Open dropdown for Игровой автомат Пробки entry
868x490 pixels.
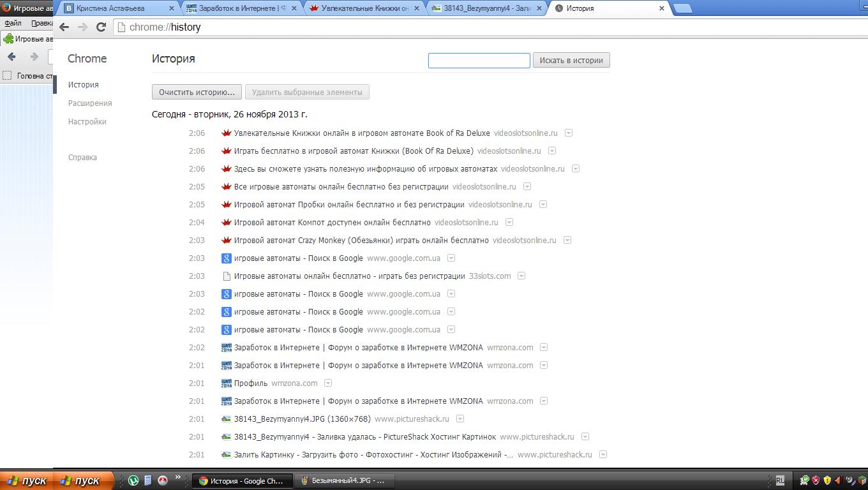tap(543, 205)
